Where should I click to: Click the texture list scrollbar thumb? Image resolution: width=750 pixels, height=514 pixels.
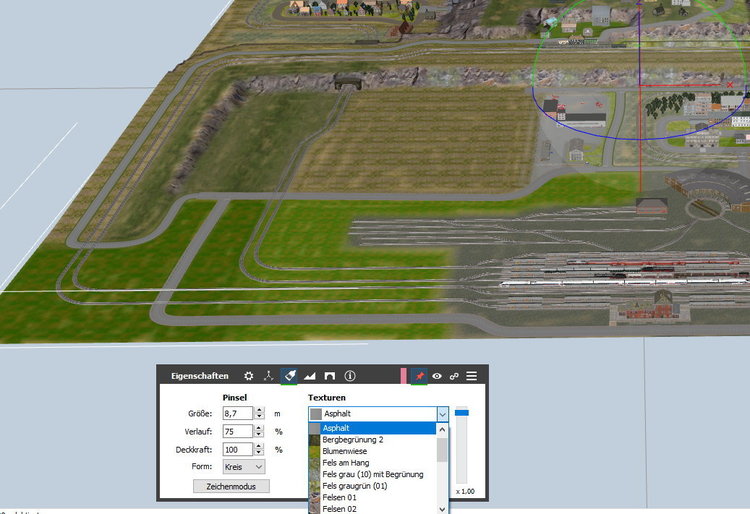click(x=442, y=450)
